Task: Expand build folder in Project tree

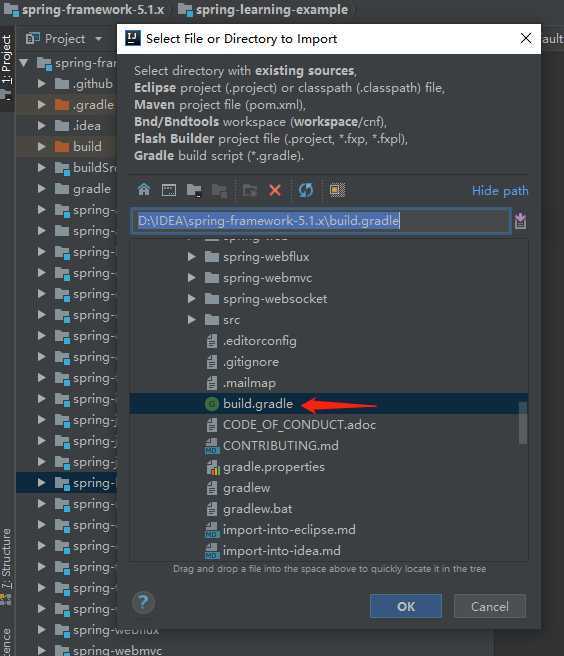Action: [41, 146]
